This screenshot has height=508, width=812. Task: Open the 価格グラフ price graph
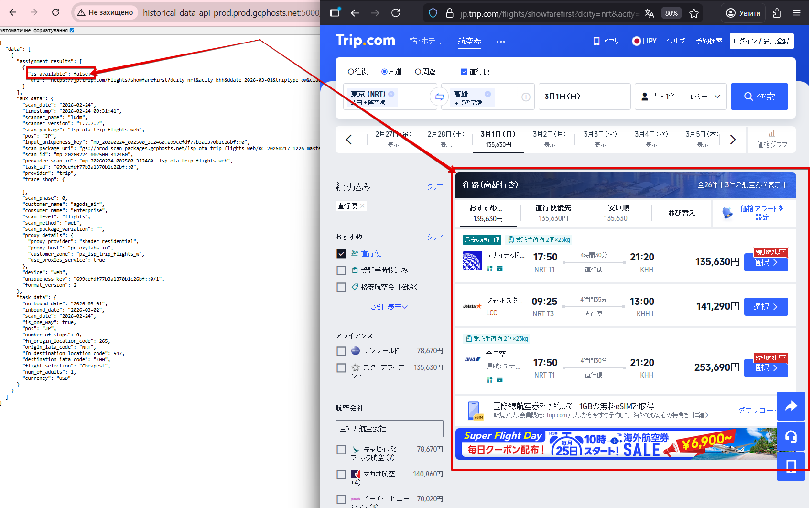[x=772, y=140]
